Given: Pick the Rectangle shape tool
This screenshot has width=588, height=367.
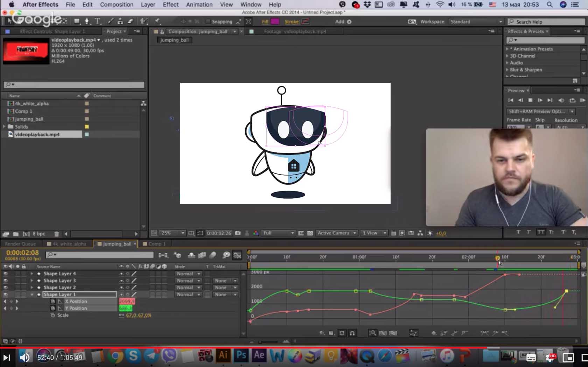Looking at the screenshot, I should click(77, 21).
